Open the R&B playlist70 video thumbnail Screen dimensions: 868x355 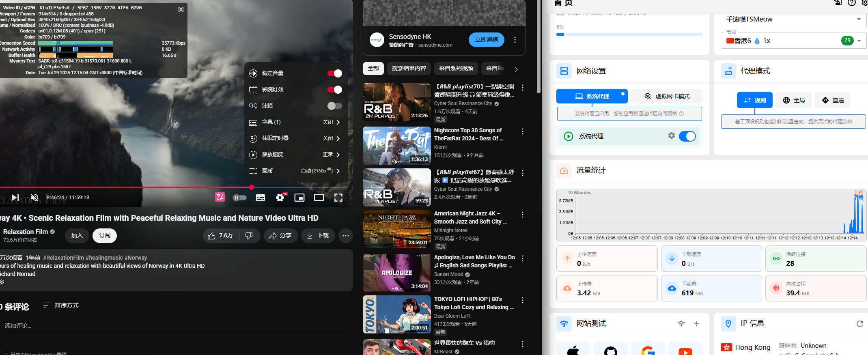(x=397, y=102)
